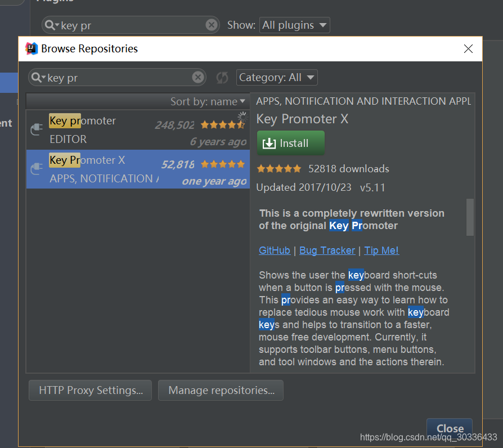The width and height of the screenshot is (503, 448).
Task: Click the reload plugin list icon
Action: pyautogui.click(x=222, y=77)
